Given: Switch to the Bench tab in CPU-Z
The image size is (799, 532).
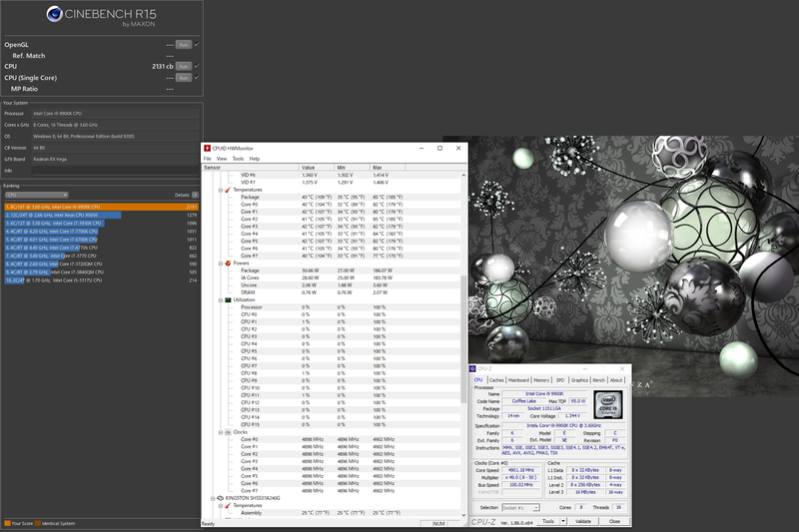Looking at the screenshot, I should tap(598, 380).
